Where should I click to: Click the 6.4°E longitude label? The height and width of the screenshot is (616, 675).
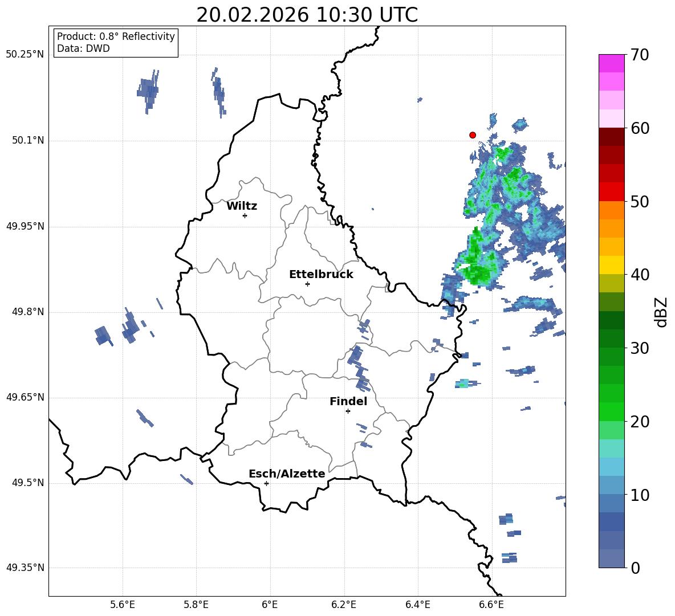pos(417,605)
